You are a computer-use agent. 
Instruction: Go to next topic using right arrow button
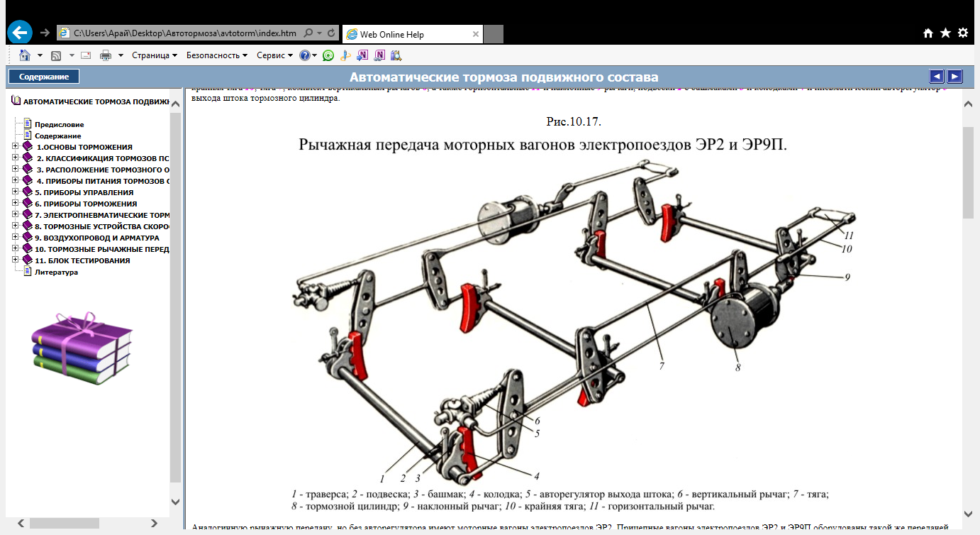pyautogui.click(x=955, y=77)
